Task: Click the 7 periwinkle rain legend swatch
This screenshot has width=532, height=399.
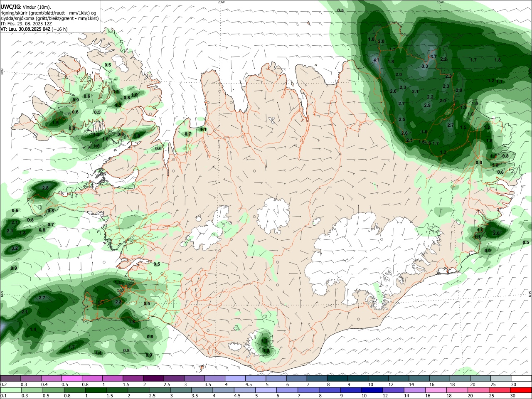Action: 308,390
